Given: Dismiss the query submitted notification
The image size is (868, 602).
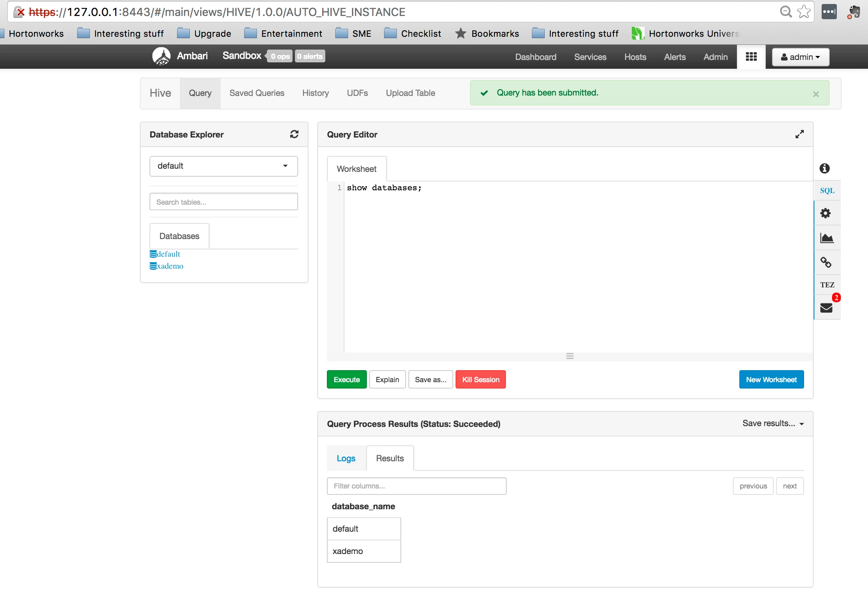Looking at the screenshot, I should pos(816,94).
